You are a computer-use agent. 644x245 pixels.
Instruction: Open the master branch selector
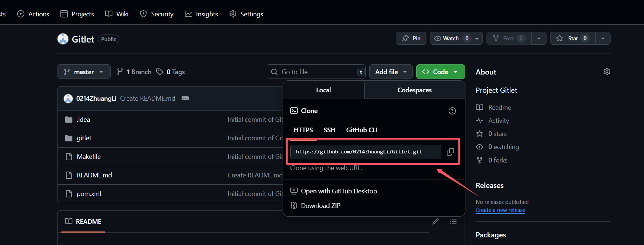[84, 72]
